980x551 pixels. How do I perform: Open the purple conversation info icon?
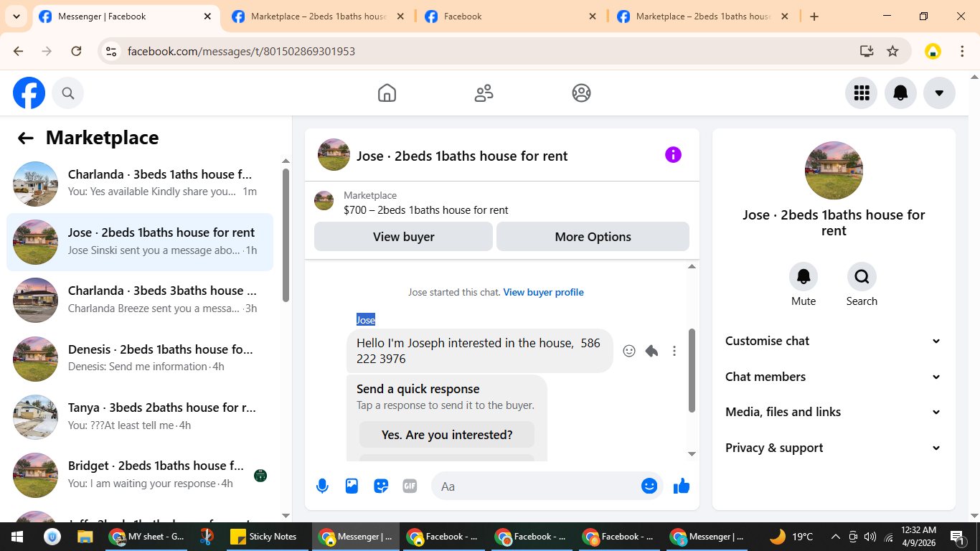coord(673,155)
